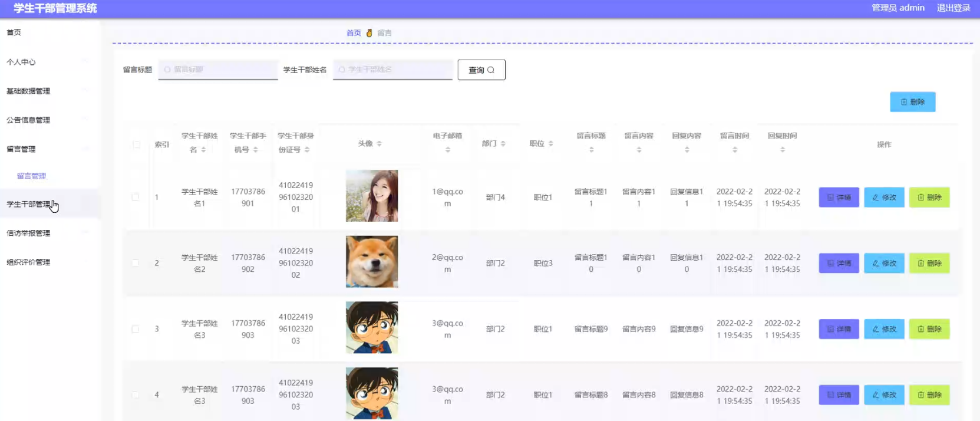Click 删除 for row 2
The width and height of the screenshot is (980, 421).
(x=929, y=264)
